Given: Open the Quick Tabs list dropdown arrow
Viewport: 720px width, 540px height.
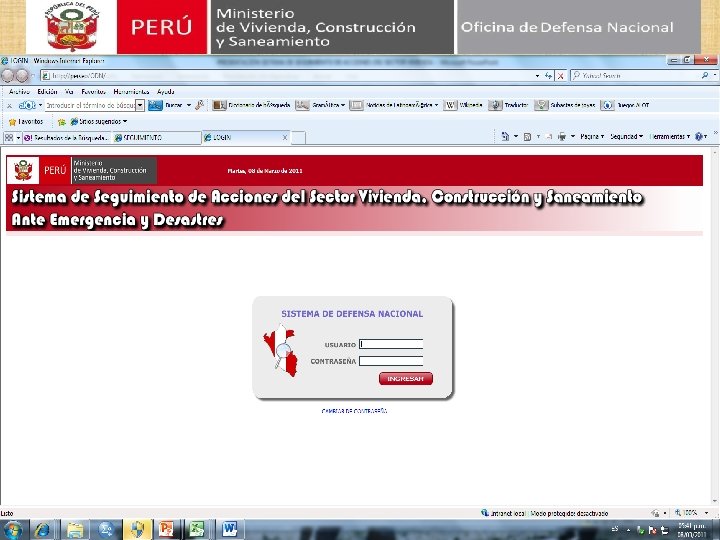Looking at the screenshot, I should [18, 137].
